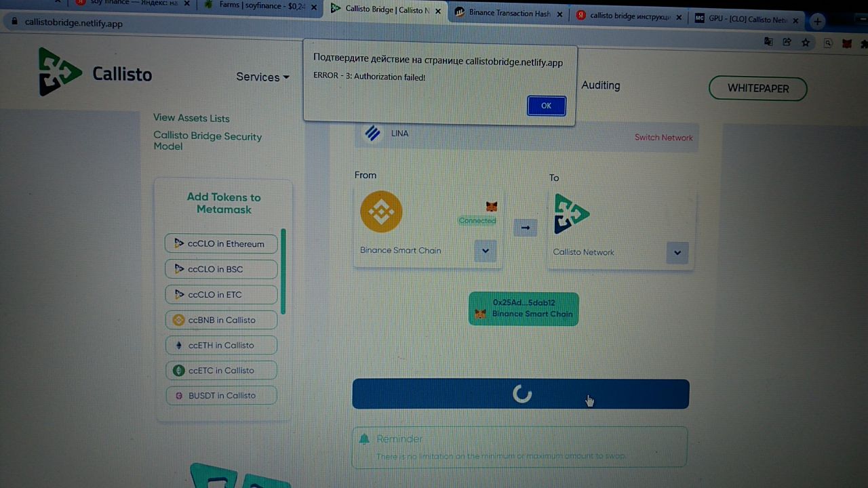Click the ccCLO in Ethereum arrow icon
The width and height of the screenshot is (868, 488).
click(179, 243)
